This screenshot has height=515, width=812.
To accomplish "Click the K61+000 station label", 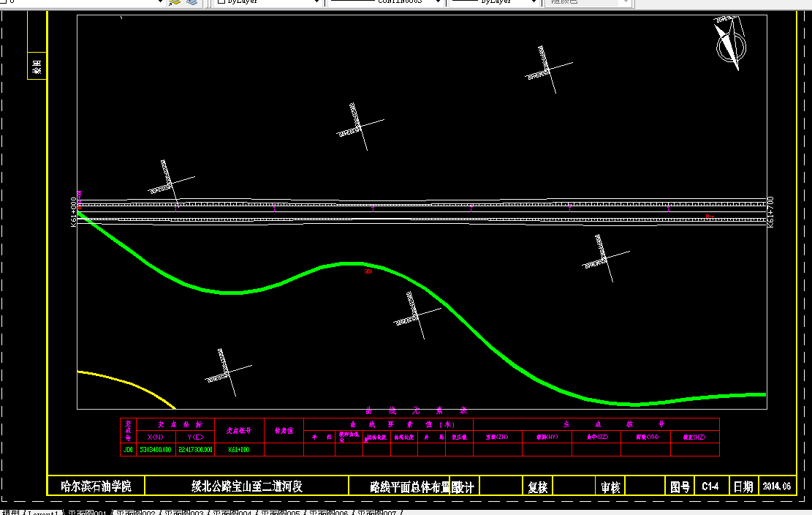I will [x=74, y=211].
